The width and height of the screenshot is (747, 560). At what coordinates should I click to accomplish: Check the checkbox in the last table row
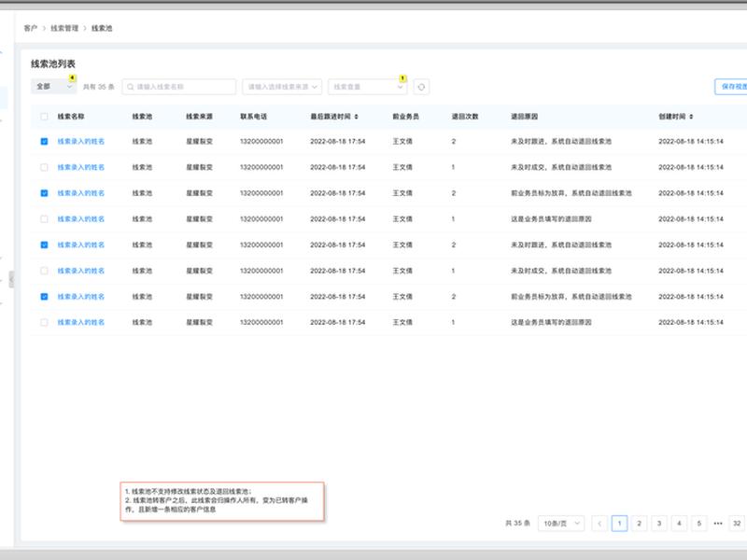coord(44,322)
